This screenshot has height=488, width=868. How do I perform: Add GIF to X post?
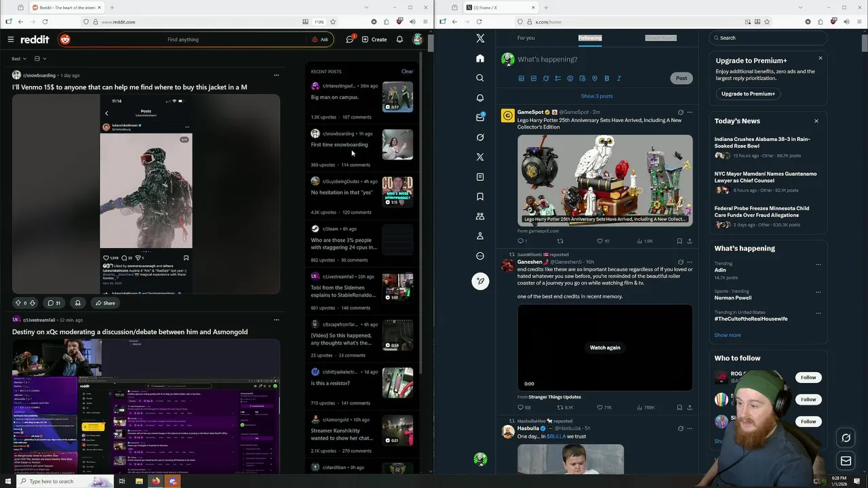[534, 79]
